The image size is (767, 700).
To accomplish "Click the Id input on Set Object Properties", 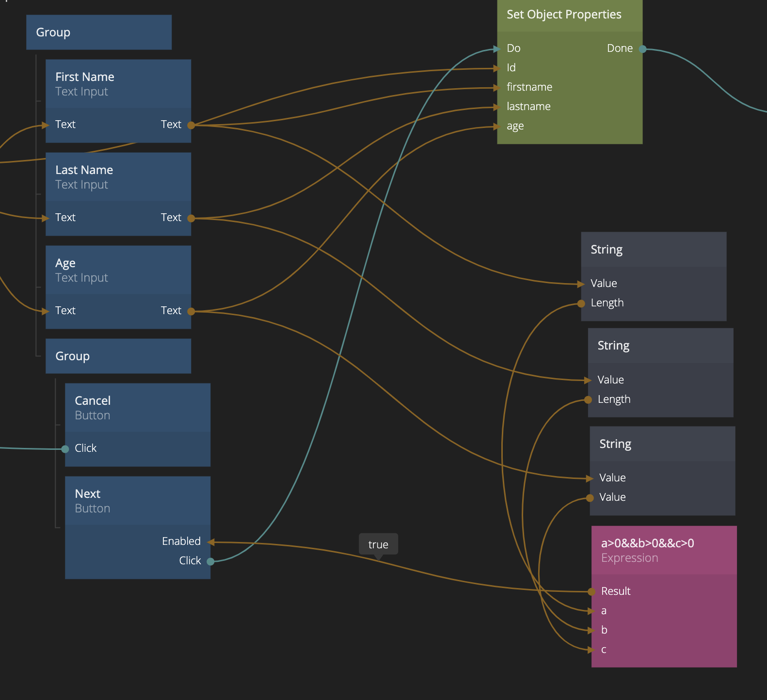I will (x=511, y=68).
